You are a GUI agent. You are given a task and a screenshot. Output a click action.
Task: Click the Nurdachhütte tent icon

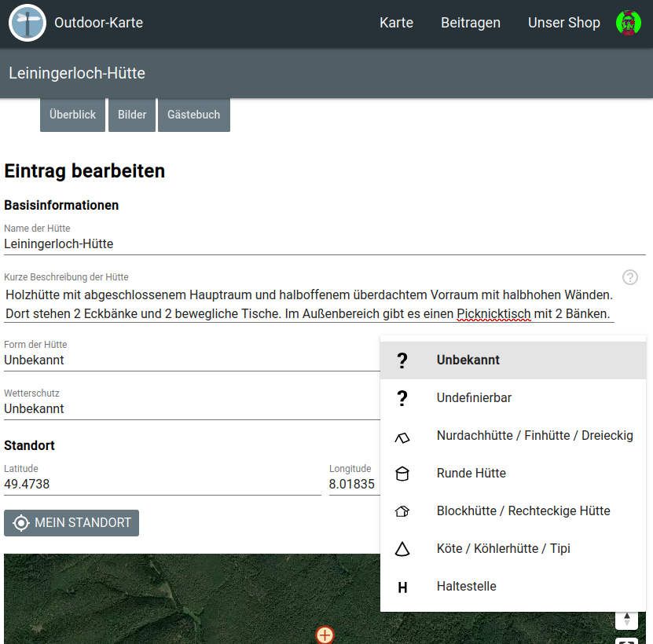pos(402,436)
